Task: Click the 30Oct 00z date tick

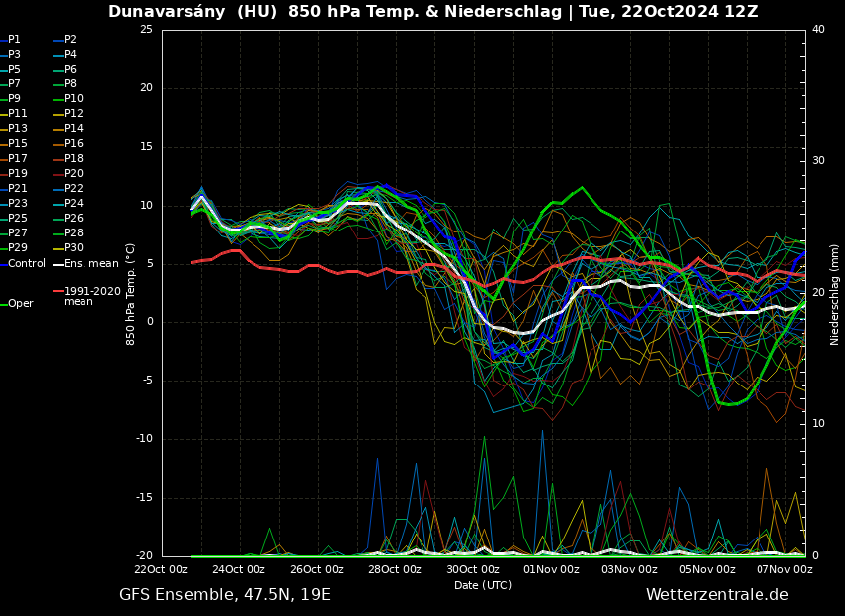Action: tap(472, 570)
